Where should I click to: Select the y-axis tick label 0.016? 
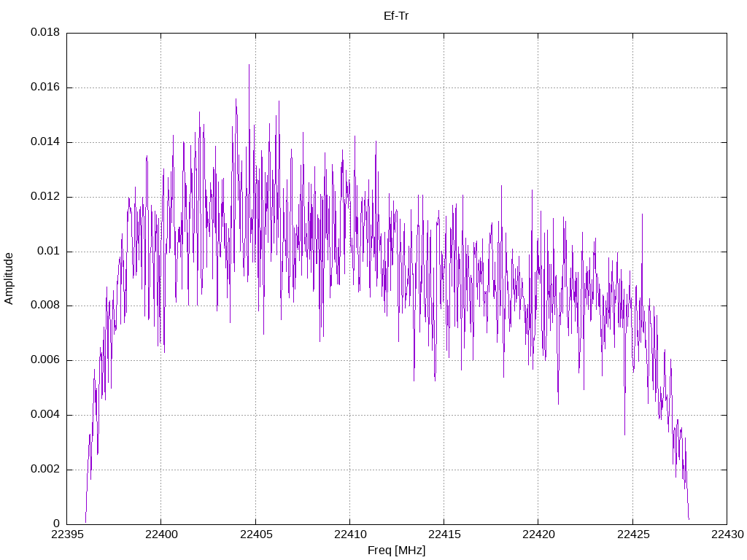(x=45, y=87)
